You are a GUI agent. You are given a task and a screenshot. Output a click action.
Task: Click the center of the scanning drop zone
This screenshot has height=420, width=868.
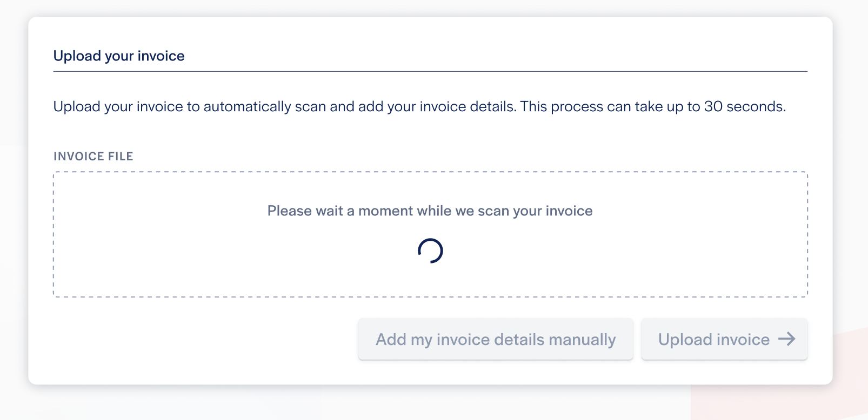click(x=430, y=234)
